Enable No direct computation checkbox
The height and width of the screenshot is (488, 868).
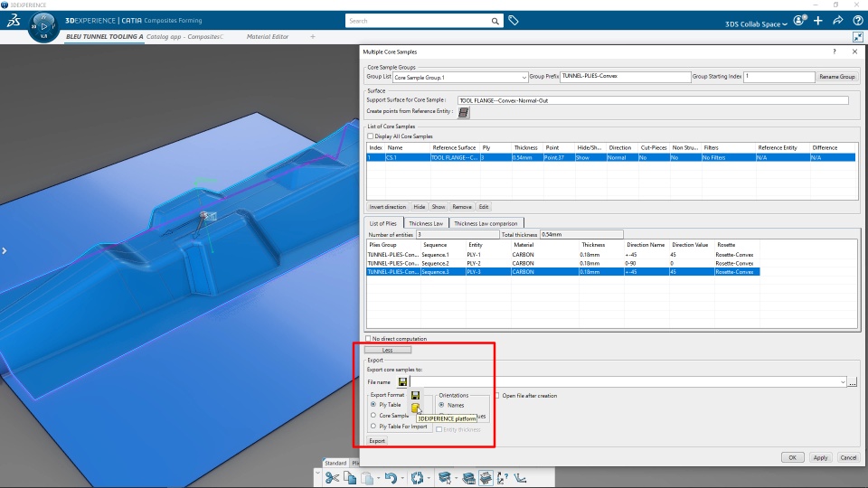tap(368, 339)
